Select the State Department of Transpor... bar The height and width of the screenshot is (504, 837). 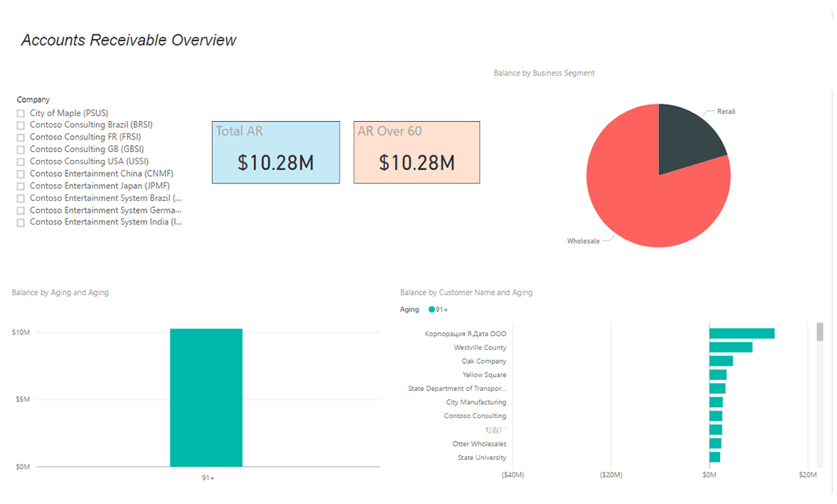click(717, 388)
